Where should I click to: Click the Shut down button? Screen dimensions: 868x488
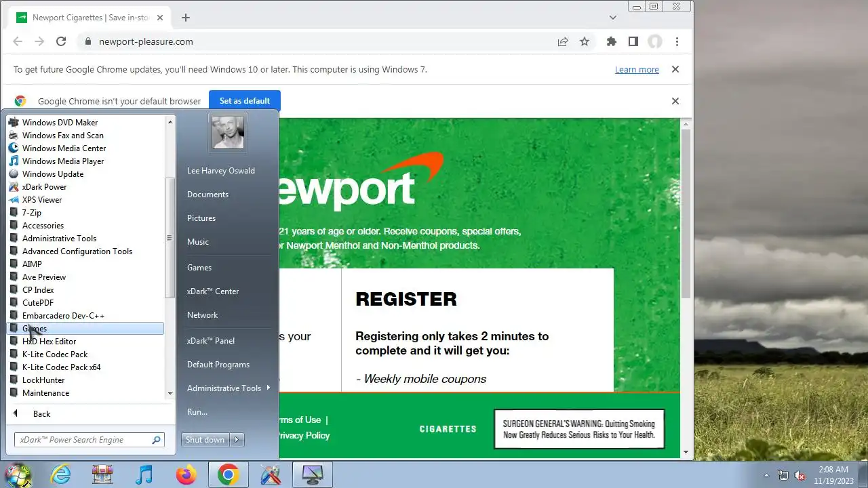pos(205,440)
